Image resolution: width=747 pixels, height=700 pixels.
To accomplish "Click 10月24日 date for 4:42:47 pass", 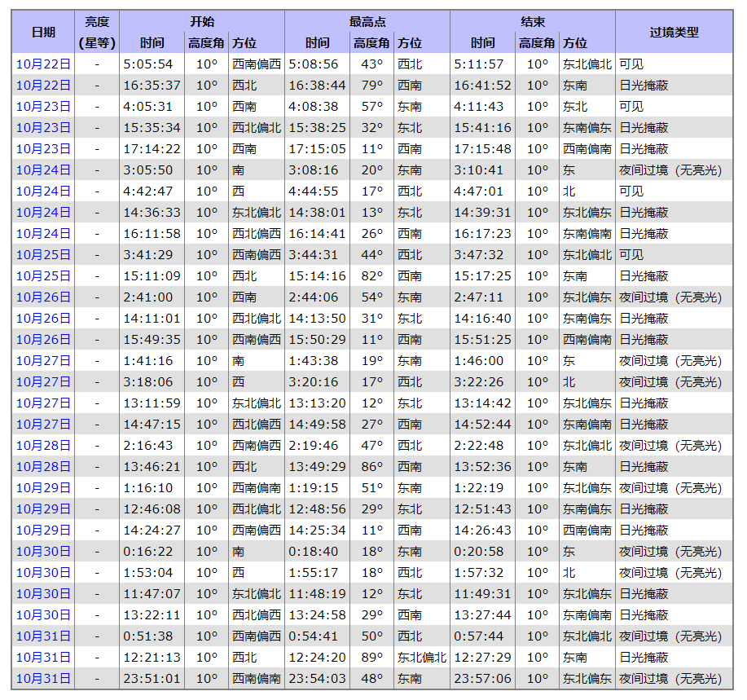I will tap(43, 191).
